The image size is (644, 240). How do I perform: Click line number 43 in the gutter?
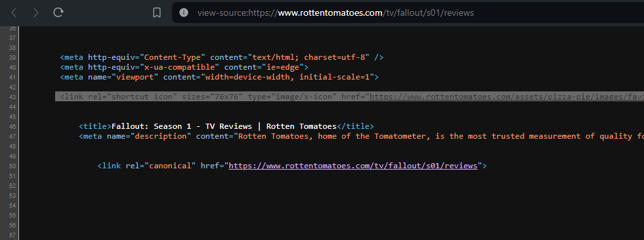[12, 97]
